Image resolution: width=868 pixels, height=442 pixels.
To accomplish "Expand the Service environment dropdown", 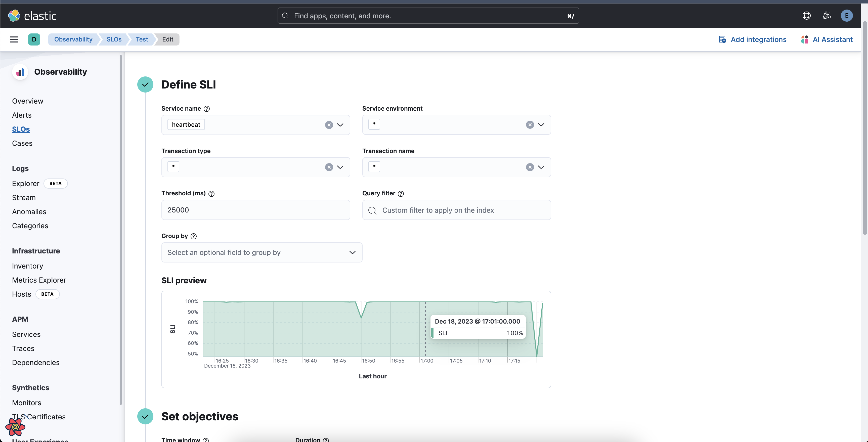I will point(541,125).
